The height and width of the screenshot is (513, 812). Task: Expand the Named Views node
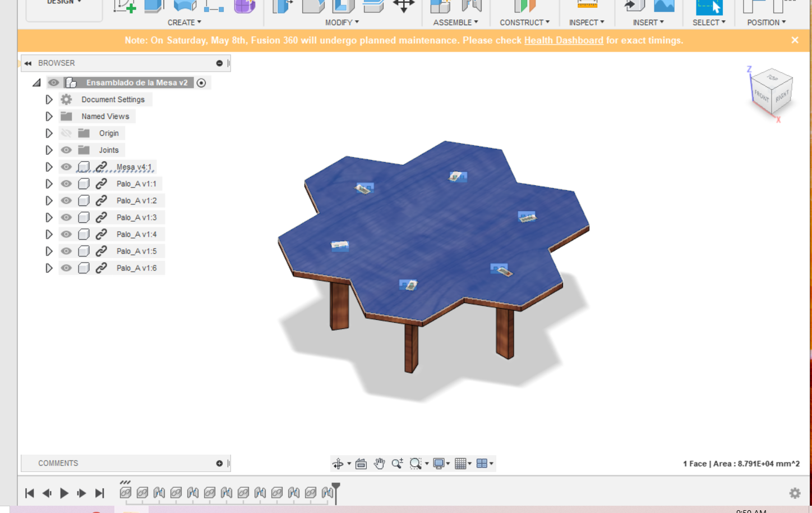click(x=49, y=116)
